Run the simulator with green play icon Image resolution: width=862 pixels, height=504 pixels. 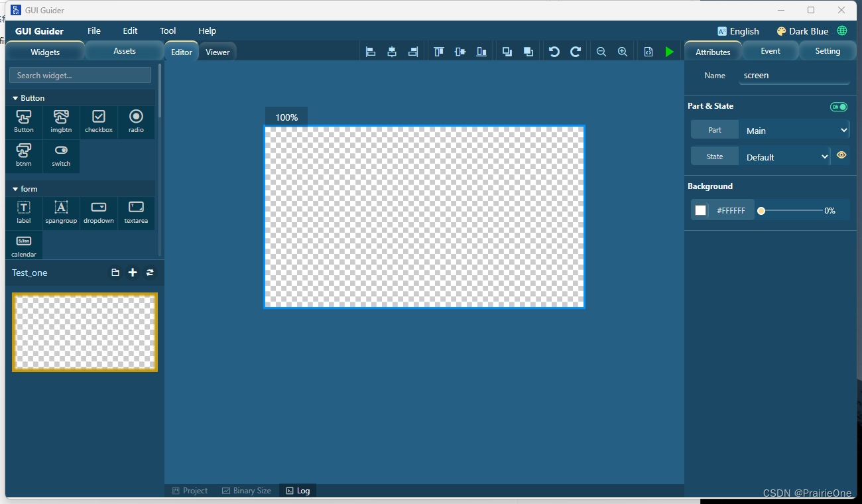(670, 52)
